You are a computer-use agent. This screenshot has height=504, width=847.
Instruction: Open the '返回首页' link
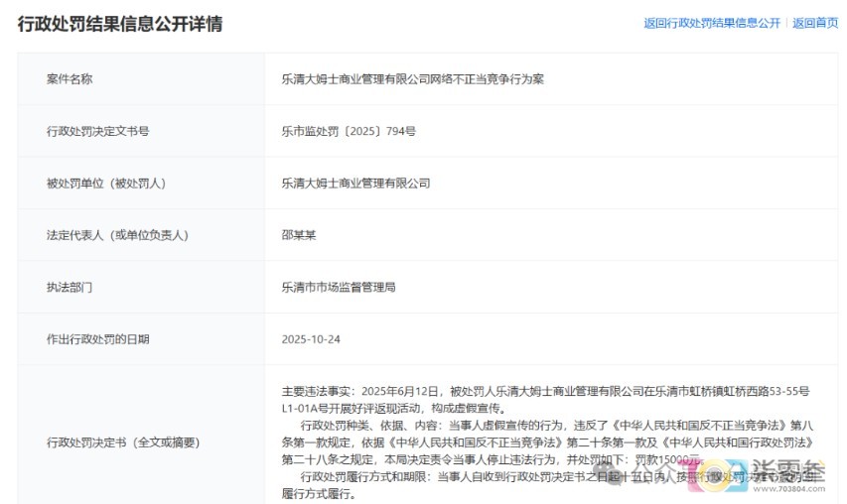pyautogui.click(x=815, y=23)
